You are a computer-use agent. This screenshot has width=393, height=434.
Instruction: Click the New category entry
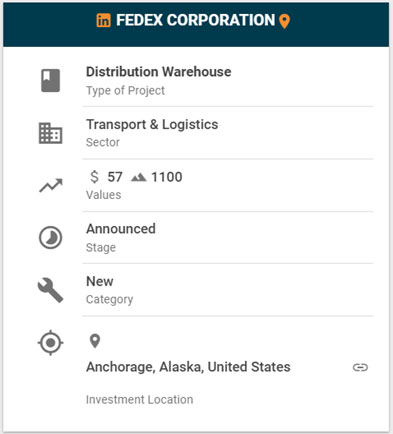(x=100, y=281)
